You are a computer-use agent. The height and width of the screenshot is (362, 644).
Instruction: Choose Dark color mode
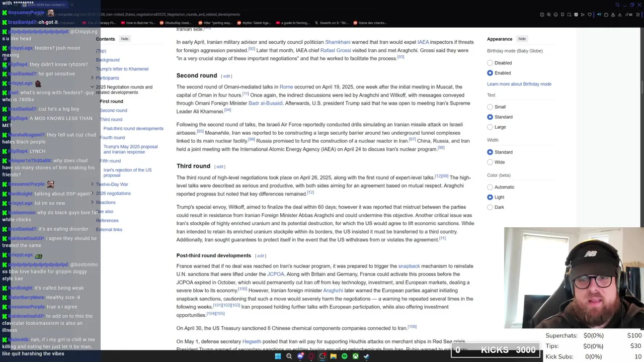490,207
